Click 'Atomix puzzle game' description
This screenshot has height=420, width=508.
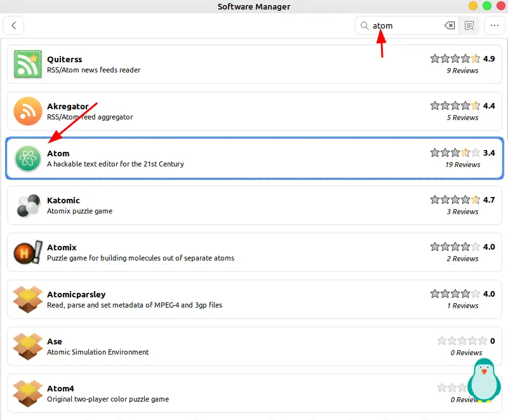pos(80,211)
